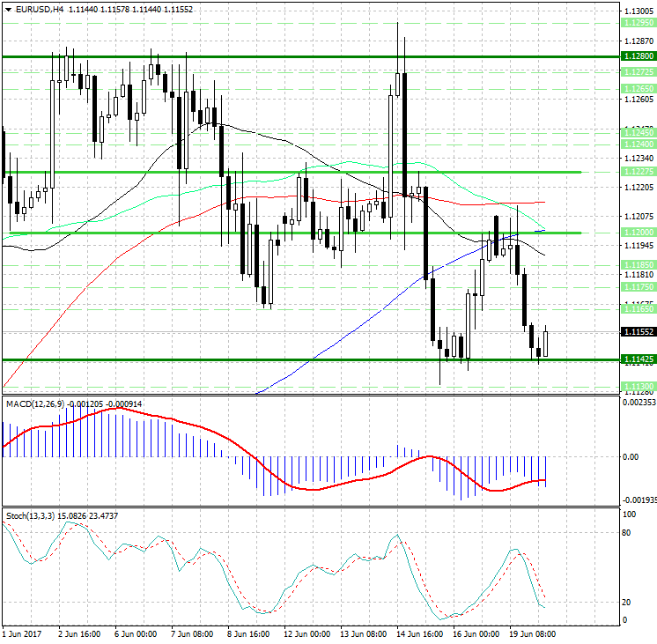657x644 pixels.
Task: Click the 1 Jun 2017 date label
Action: coord(22,633)
